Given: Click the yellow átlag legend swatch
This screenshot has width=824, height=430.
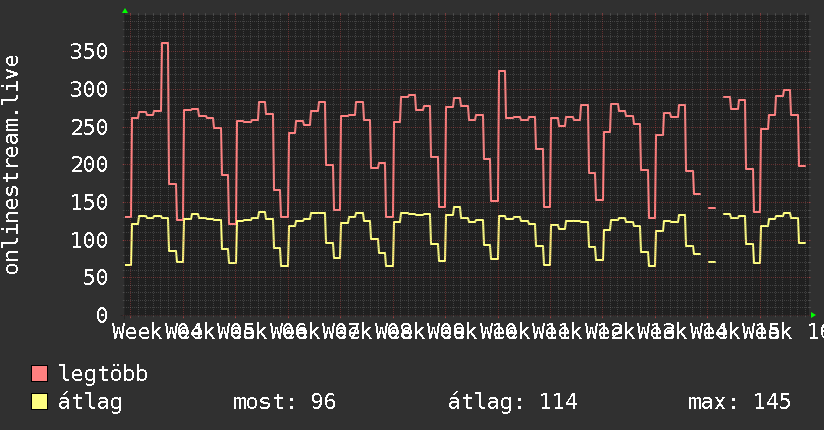Looking at the screenshot, I should pos(39,402).
